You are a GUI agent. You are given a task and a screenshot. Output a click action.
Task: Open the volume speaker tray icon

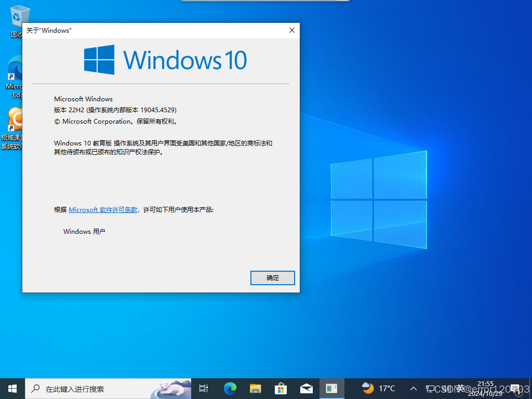[446, 389]
